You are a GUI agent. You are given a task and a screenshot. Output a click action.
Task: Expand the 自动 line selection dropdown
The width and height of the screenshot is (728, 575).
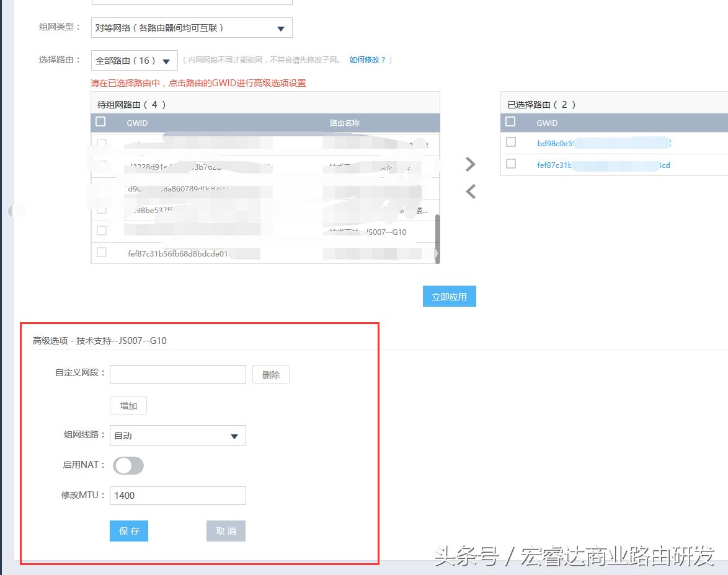(177, 436)
